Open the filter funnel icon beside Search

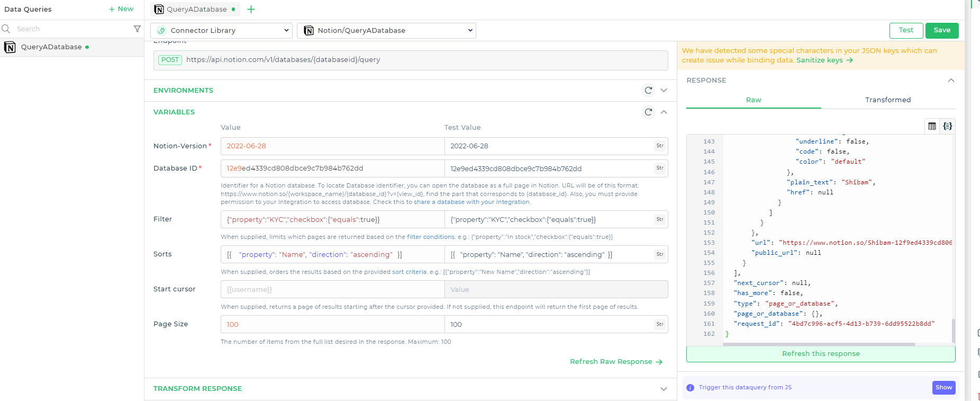pos(137,29)
